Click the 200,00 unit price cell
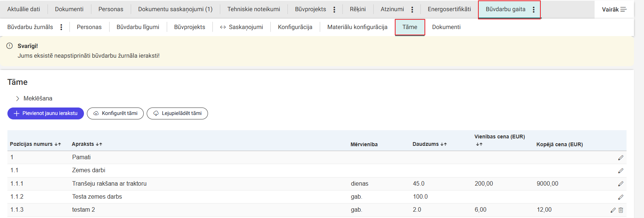The height and width of the screenshot is (218, 644). (x=484, y=184)
